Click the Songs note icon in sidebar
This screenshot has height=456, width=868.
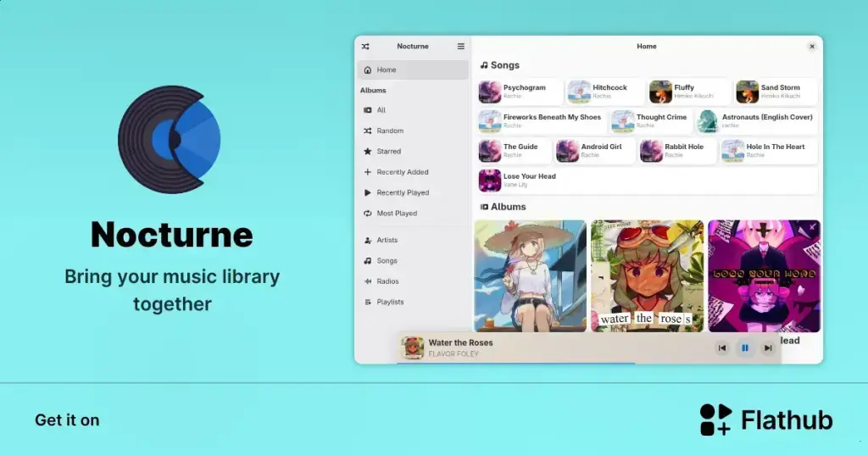[x=368, y=261]
